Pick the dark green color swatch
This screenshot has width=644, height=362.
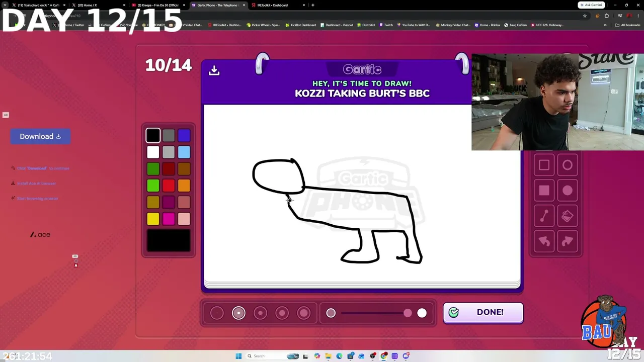click(x=153, y=169)
